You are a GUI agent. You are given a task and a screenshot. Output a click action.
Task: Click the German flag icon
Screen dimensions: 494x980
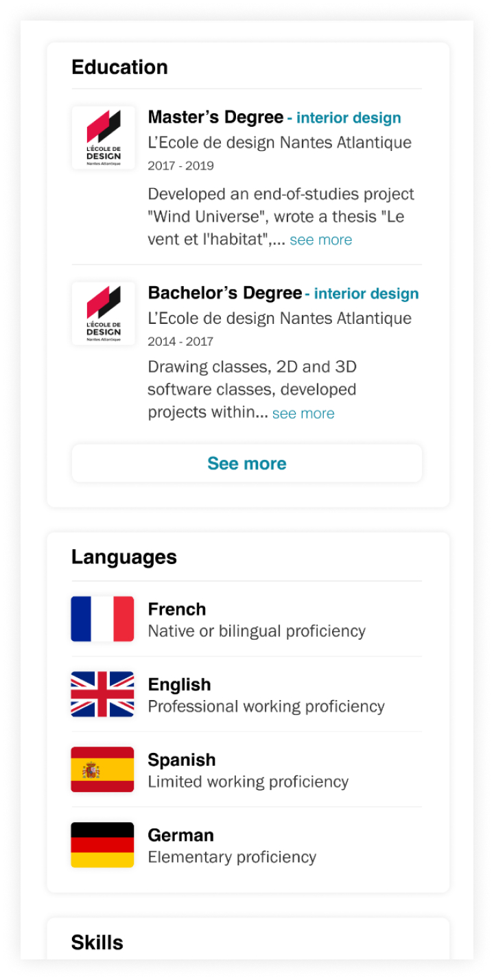tap(102, 845)
